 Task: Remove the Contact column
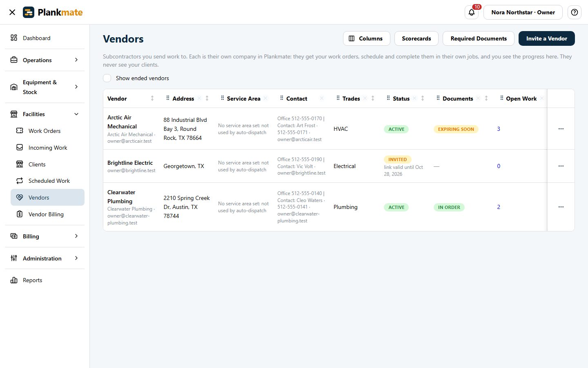tap(322, 99)
